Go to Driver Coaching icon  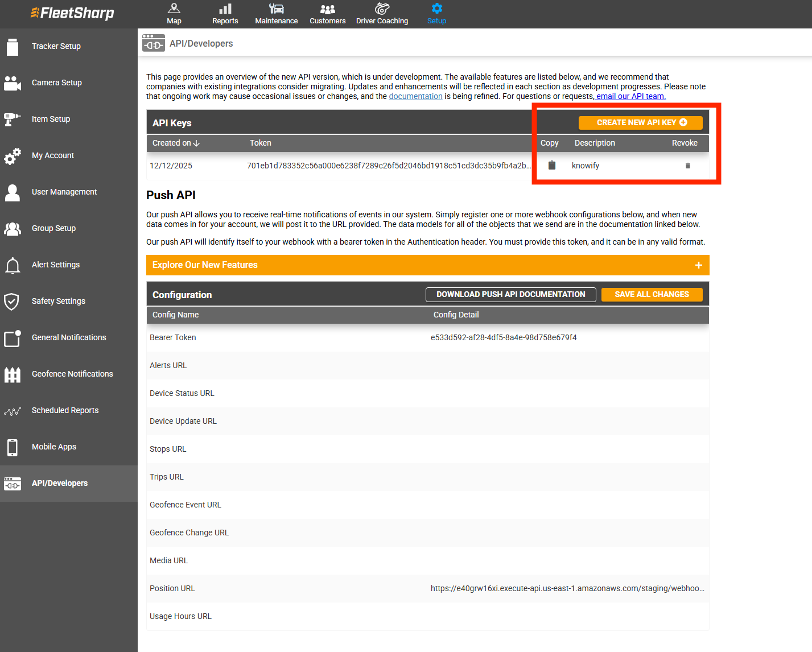click(382, 9)
